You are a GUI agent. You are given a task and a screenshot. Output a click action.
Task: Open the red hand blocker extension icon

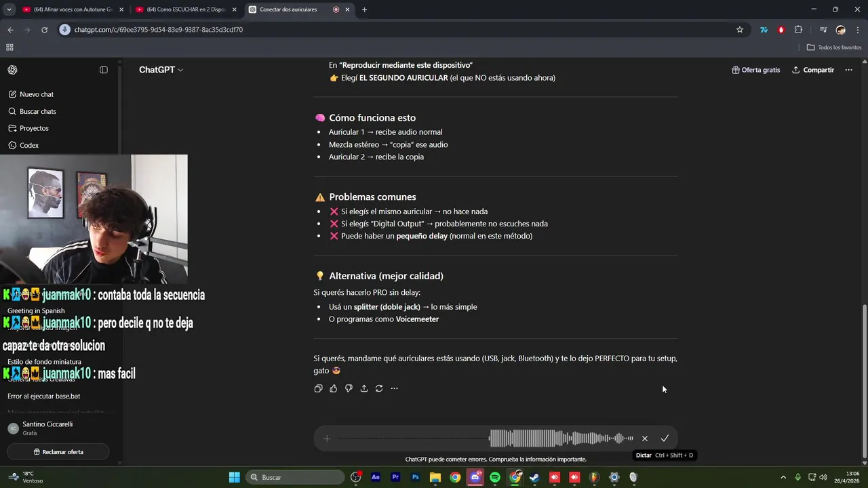click(781, 30)
